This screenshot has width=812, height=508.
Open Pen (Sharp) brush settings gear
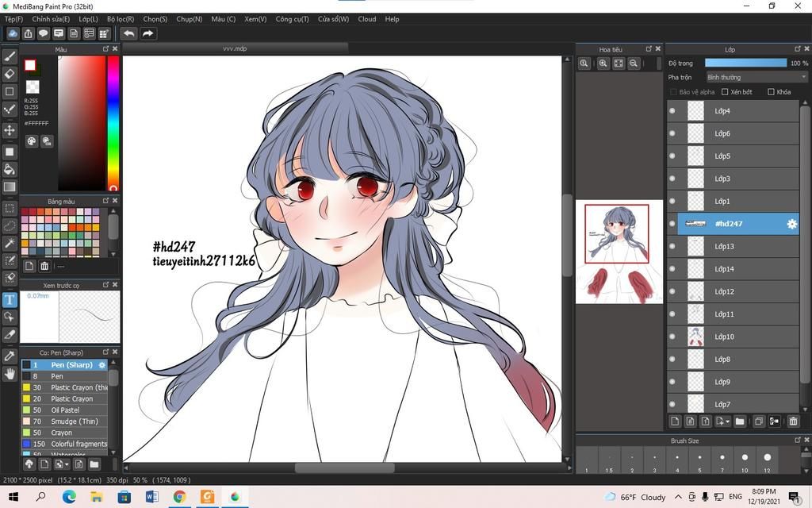(102, 365)
